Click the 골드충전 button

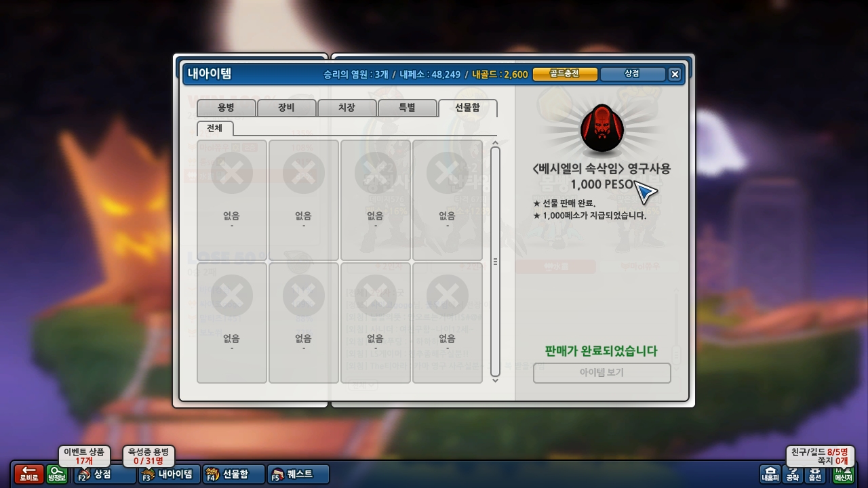[x=565, y=74]
